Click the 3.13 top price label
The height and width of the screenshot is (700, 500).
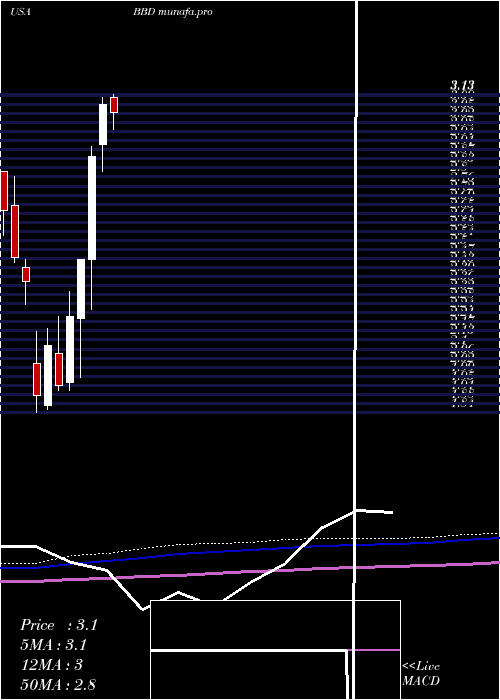coord(462,85)
